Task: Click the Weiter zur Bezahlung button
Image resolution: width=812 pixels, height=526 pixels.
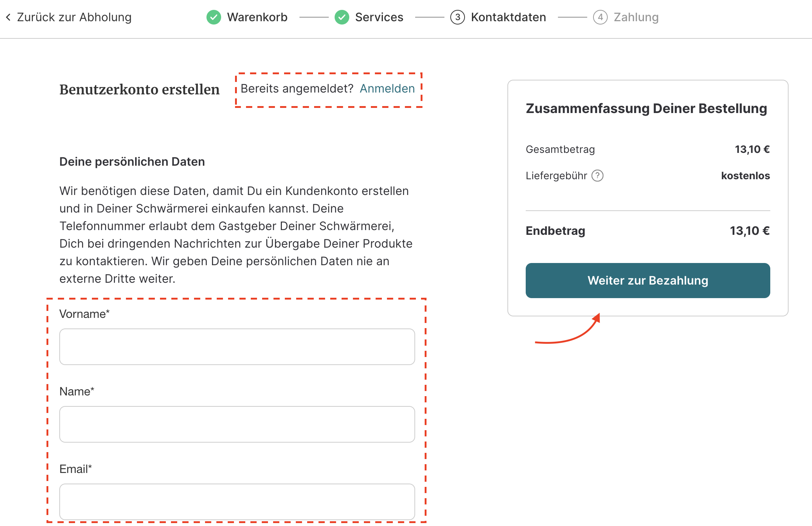Action: pyautogui.click(x=648, y=281)
